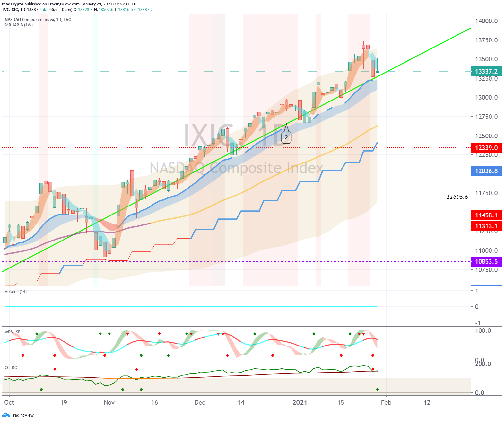Click the italic 11695.6 level text
This screenshot has width=504, height=421.
click(x=457, y=197)
